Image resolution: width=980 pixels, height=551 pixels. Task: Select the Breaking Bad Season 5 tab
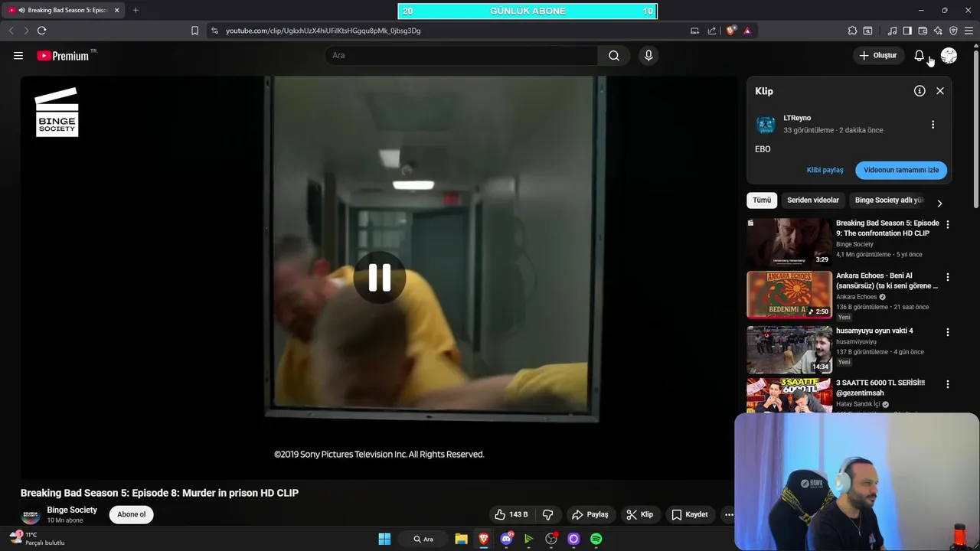[x=64, y=10]
